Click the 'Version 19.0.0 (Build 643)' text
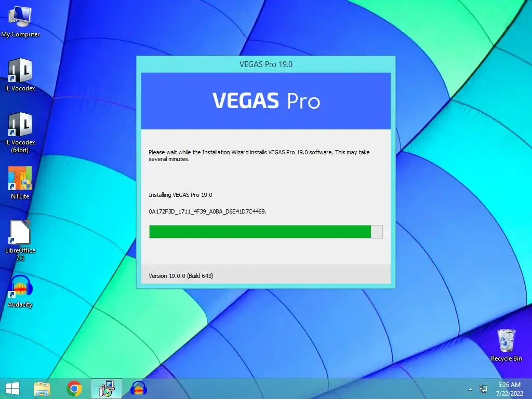The width and height of the screenshot is (532, 399). [x=181, y=276]
